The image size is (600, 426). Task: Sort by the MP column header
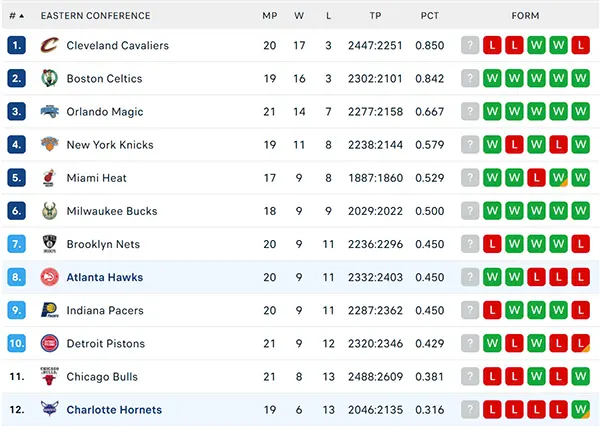[x=270, y=16]
